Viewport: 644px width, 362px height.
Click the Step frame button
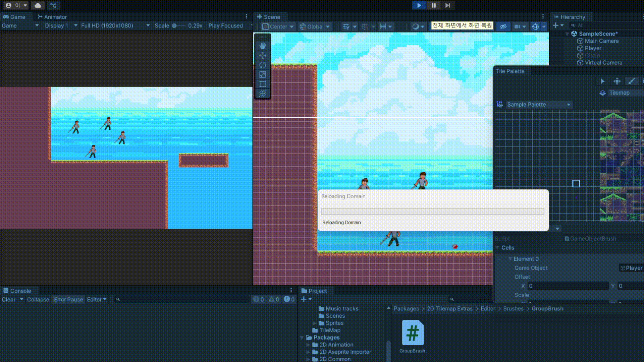(x=448, y=5)
